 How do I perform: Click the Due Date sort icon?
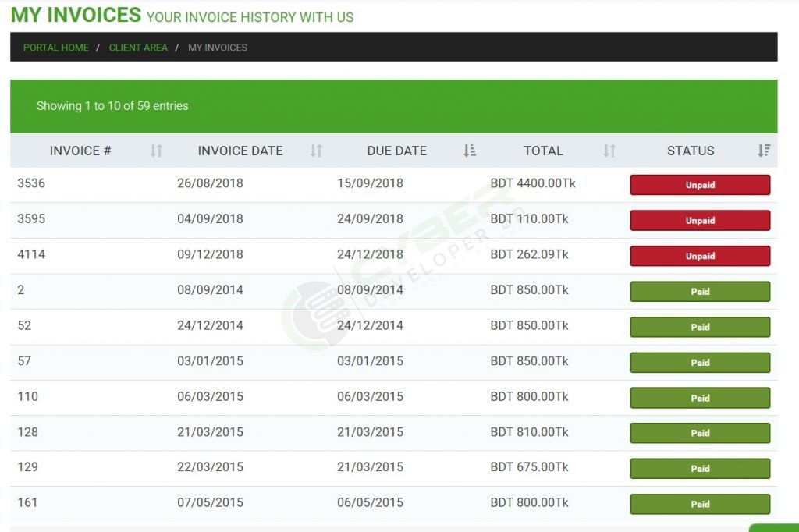469,151
